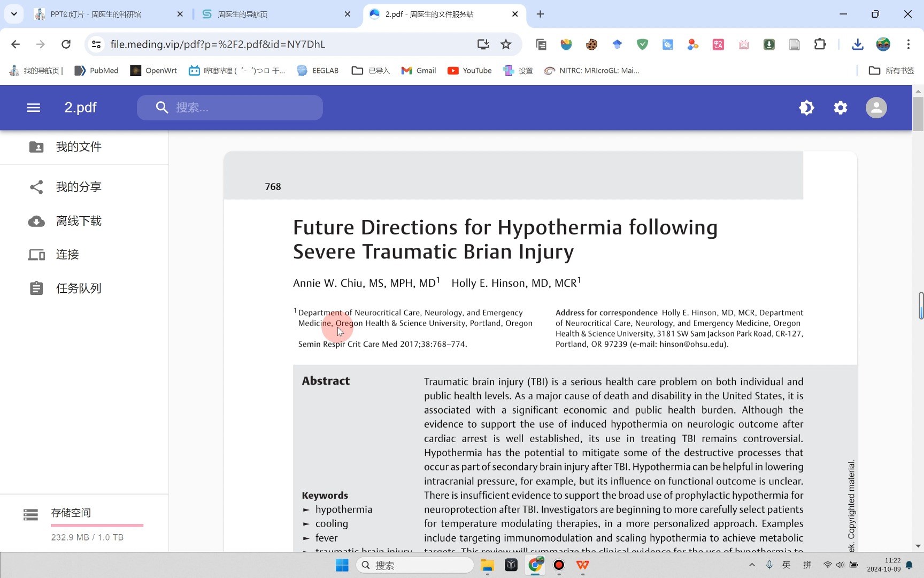
Task: Open the WPS Office taskbar icon
Action: click(x=583, y=565)
